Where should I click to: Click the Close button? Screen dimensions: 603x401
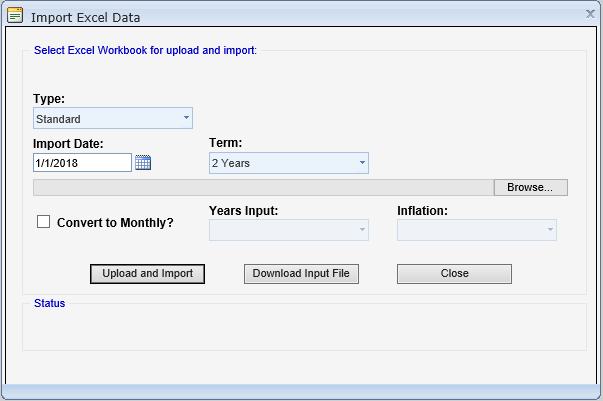click(x=454, y=274)
